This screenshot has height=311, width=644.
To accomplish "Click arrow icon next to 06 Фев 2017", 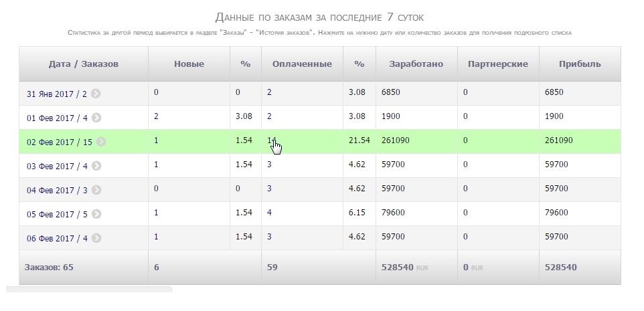I will pos(96,238).
